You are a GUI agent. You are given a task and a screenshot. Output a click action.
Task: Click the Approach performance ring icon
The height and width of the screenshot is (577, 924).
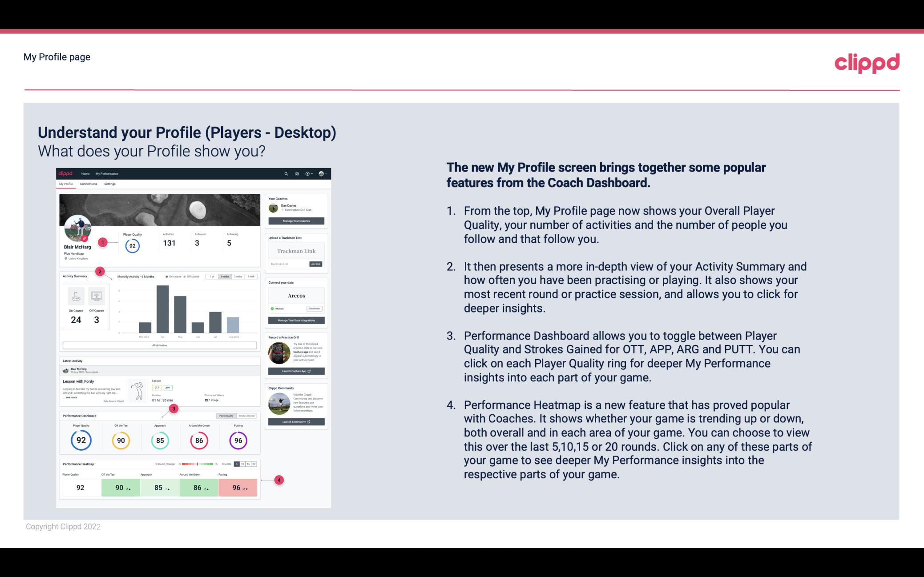point(160,439)
